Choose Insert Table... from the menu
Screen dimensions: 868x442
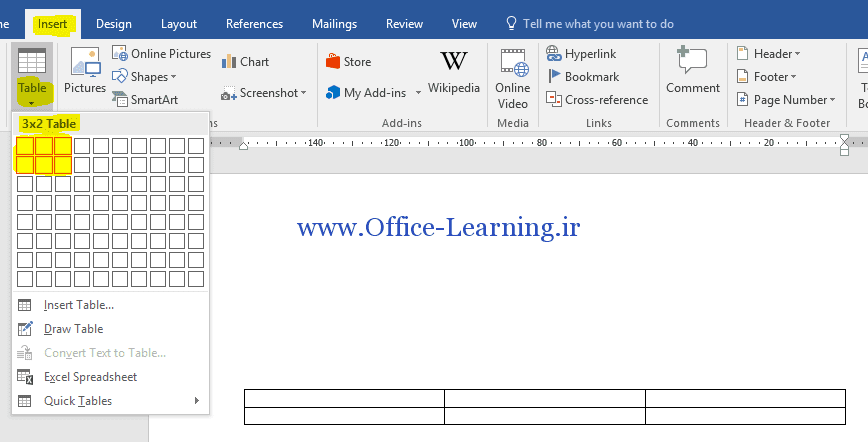(x=78, y=305)
